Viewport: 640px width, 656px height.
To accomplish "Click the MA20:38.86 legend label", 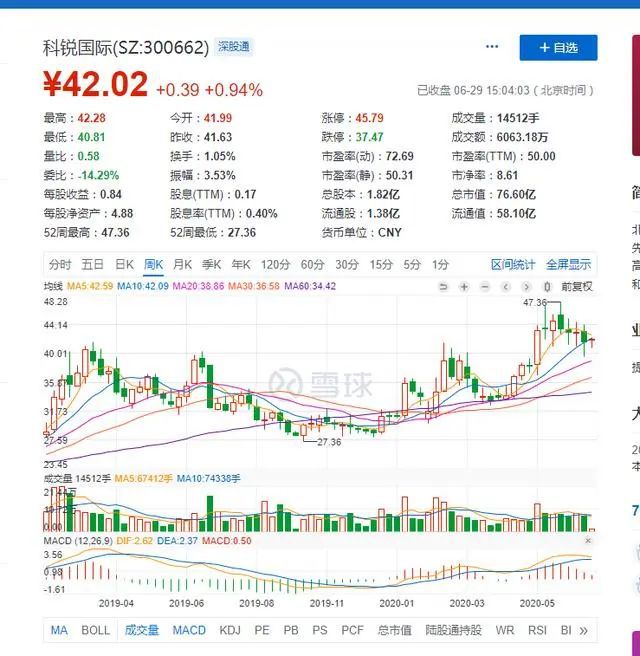I will click(x=198, y=287).
